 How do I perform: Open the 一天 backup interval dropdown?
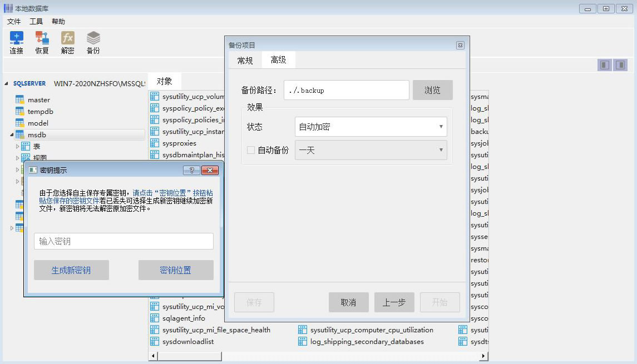[371, 150]
